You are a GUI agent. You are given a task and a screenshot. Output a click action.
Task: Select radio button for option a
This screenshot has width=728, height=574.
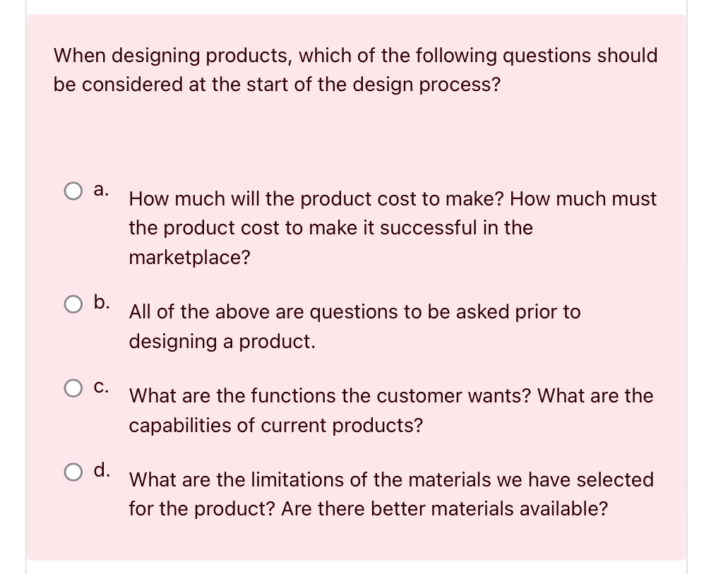[x=73, y=190]
